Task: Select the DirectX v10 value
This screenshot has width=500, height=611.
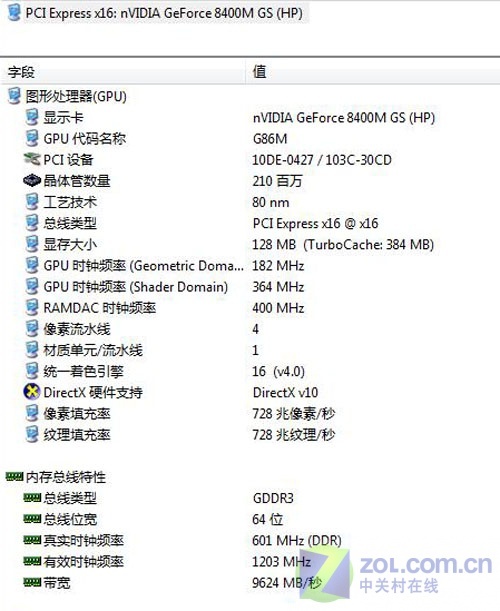Action: pos(285,392)
